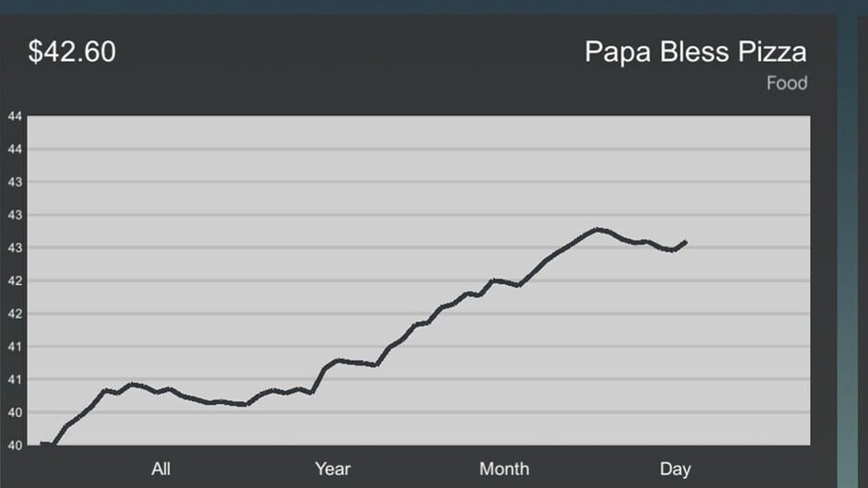The height and width of the screenshot is (488, 868).
Task: Click the last data point on the line
Action: [685, 242]
